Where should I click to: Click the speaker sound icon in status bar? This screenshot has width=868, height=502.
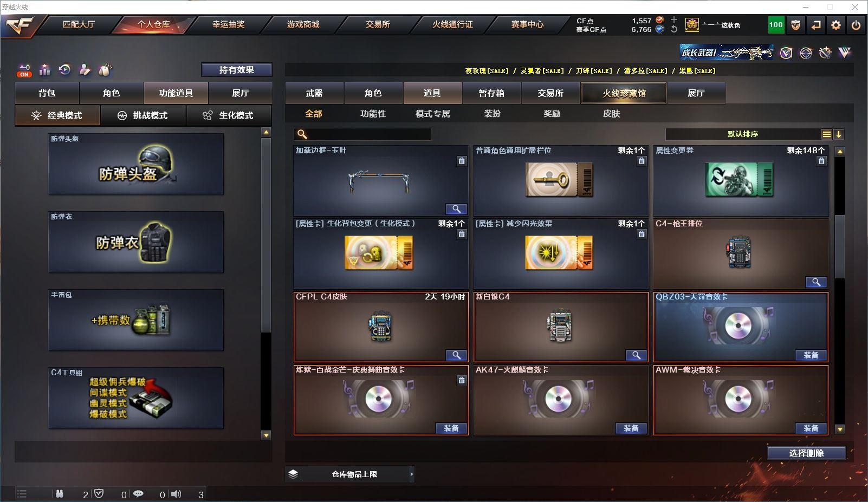tap(176, 494)
